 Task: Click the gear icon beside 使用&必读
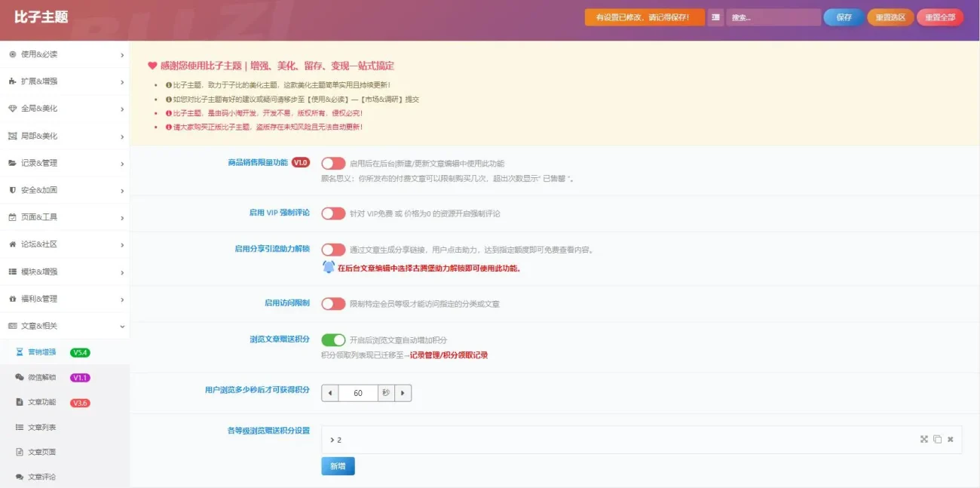coord(12,54)
